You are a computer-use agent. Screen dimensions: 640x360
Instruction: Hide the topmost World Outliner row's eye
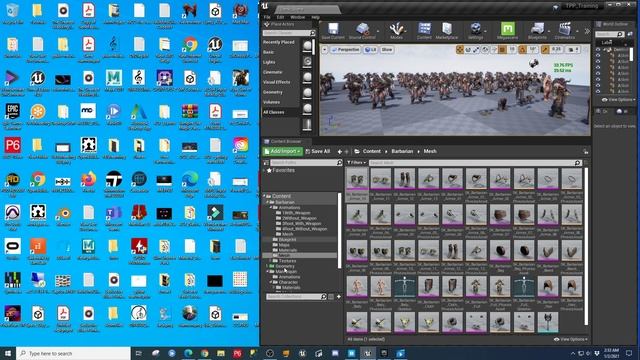point(598,49)
